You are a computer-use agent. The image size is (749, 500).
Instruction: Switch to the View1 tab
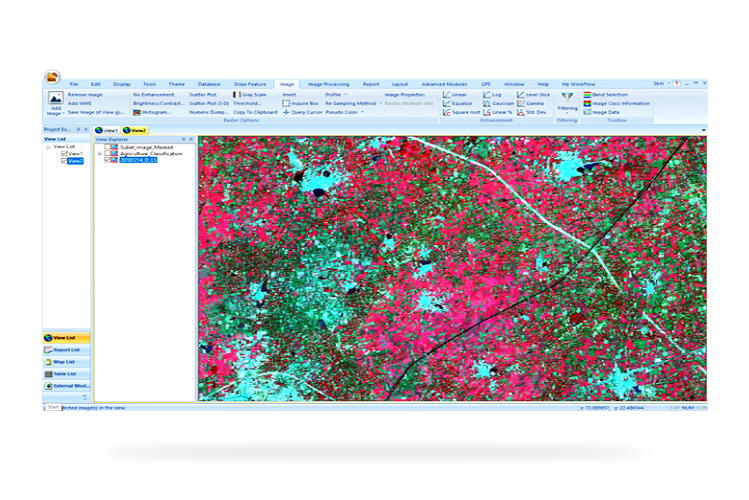tap(107, 130)
